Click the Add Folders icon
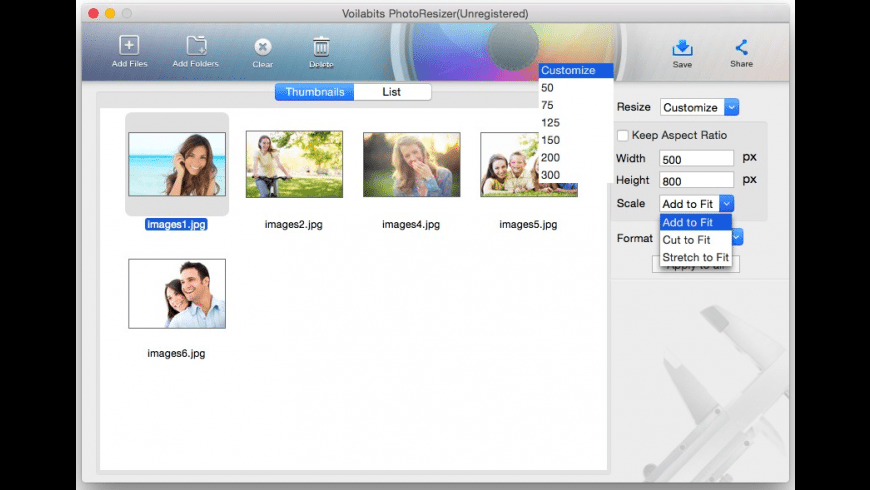Viewport: 870px width, 490px height. pyautogui.click(x=196, y=46)
